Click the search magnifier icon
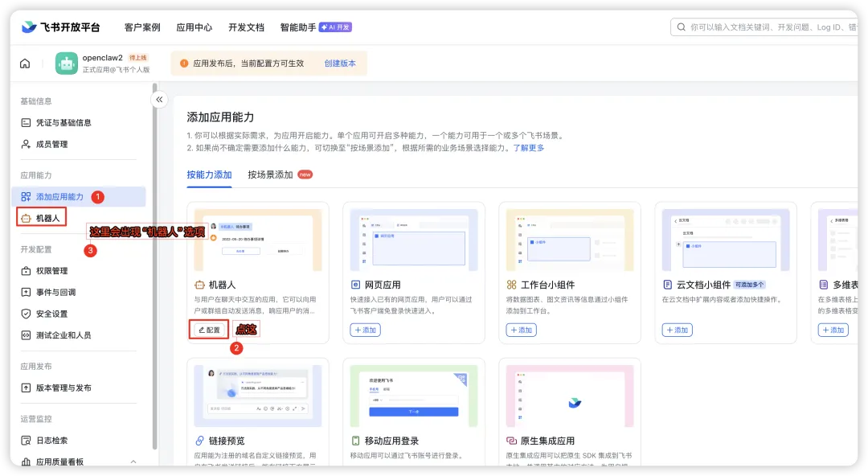868x476 pixels. pyautogui.click(x=682, y=27)
